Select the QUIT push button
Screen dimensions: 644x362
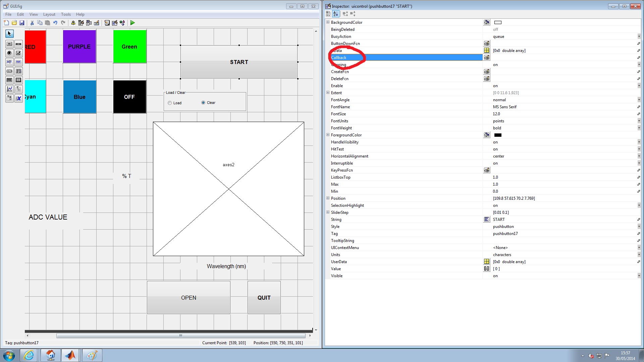click(x=264, y=298)
